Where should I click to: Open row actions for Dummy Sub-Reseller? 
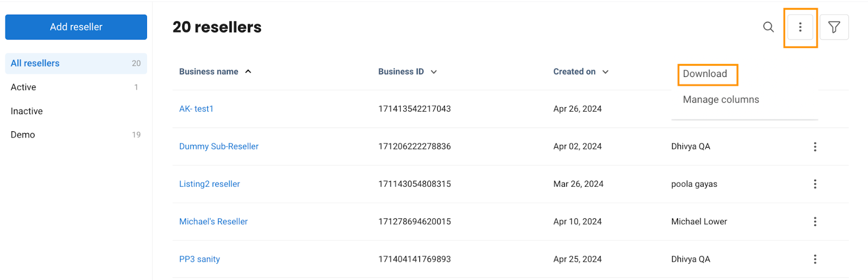[x=815, y=147]
